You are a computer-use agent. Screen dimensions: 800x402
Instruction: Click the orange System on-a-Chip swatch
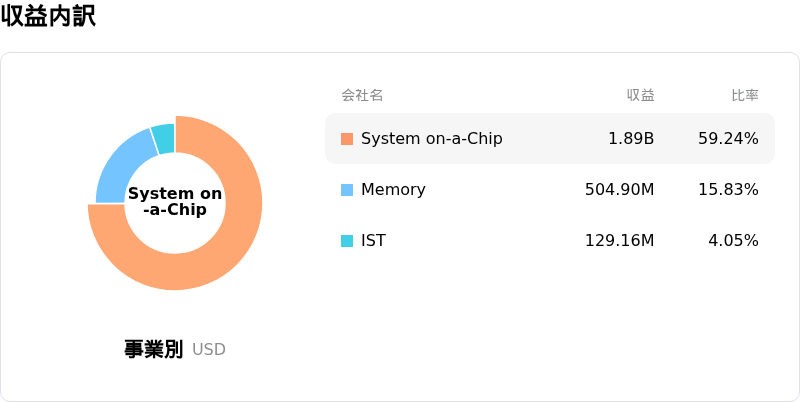[x=347, y=139]
